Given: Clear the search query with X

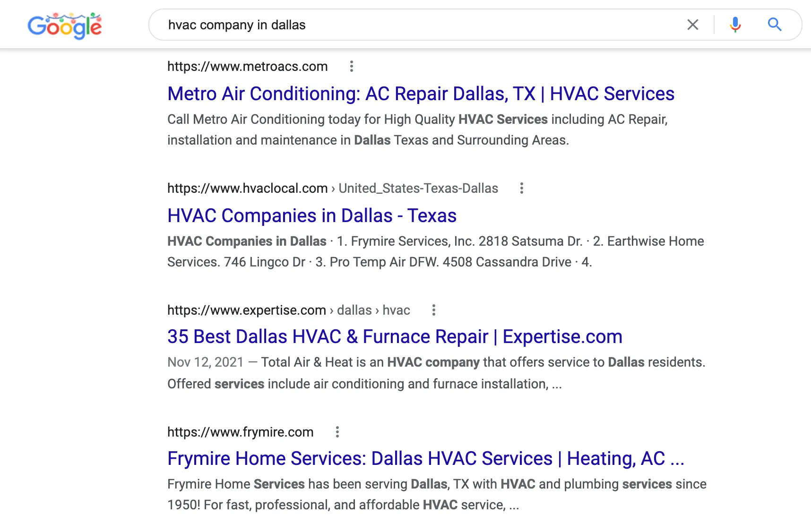Looking at the screenshot, I should 692,25.
